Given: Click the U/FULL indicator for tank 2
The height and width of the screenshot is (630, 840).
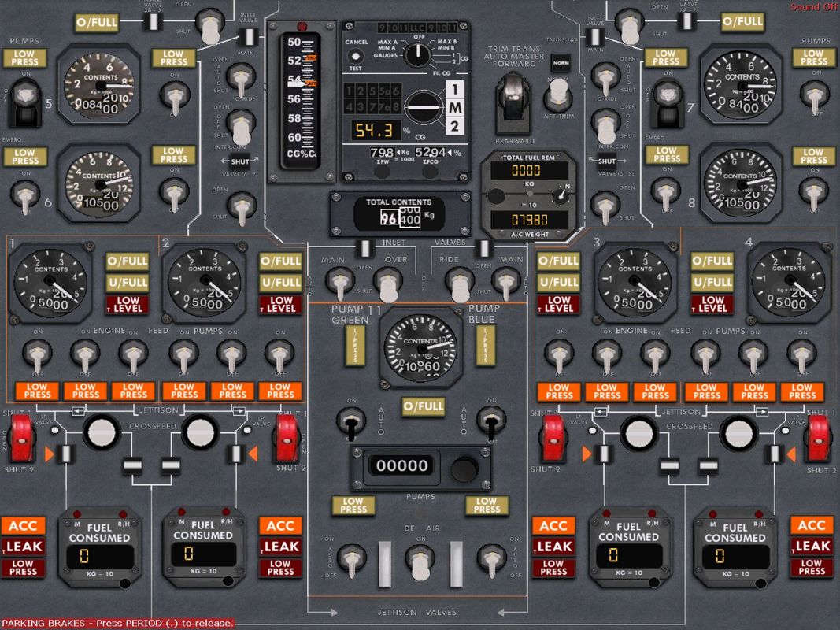Looking at the screenshot, I should click(281, 282).
